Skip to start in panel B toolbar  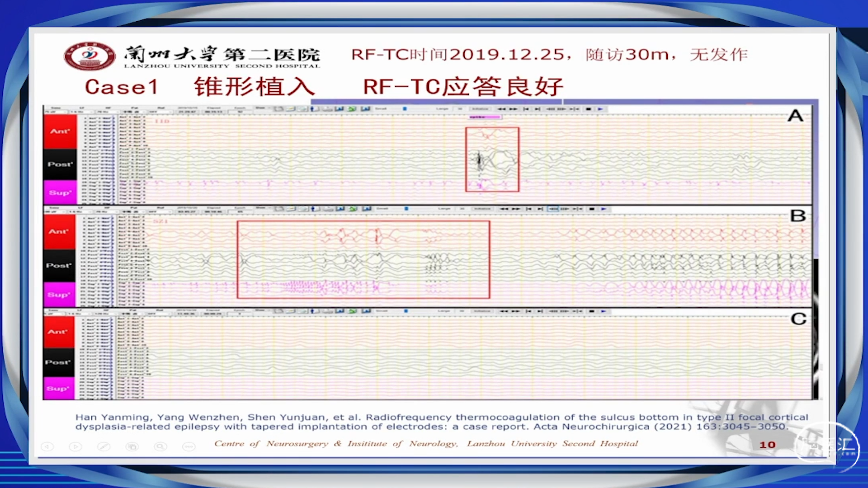point(528,209)
